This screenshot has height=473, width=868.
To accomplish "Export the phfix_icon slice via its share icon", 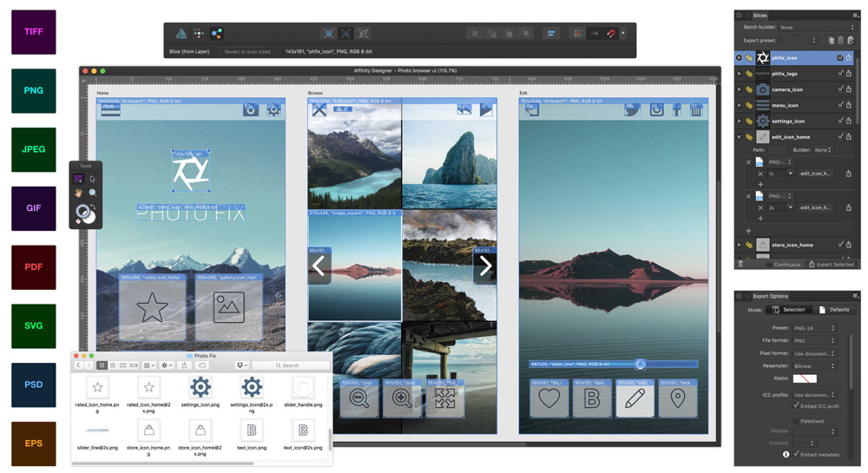I will [849, 57].
